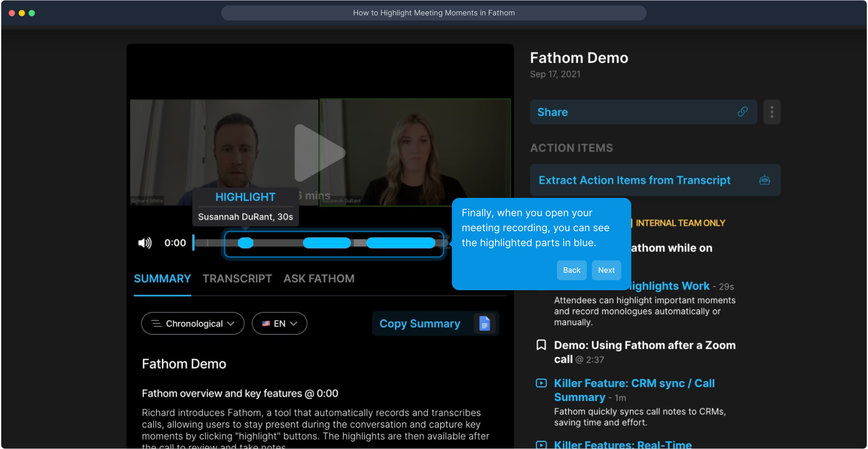Click the middle blue highlight segment on timeline

point(327,243)
